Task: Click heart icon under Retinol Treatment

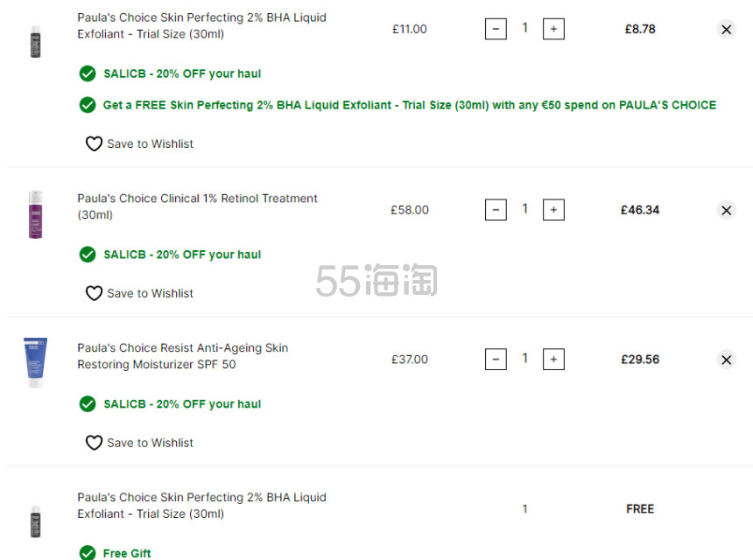Action: coord(94,293)
